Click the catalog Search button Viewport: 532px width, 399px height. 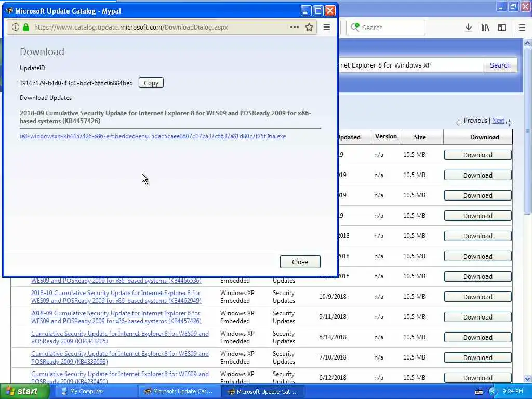[500, 65]
